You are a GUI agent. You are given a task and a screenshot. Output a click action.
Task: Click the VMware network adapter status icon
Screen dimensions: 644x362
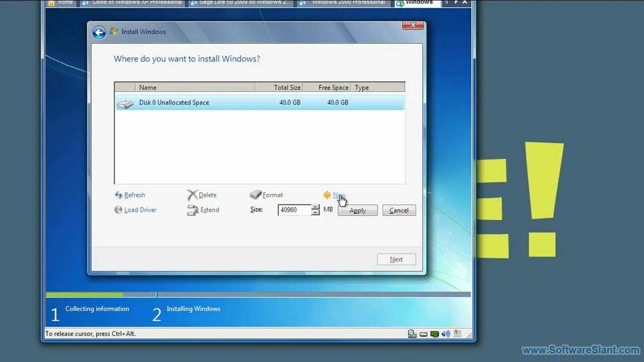pos(435,334)
